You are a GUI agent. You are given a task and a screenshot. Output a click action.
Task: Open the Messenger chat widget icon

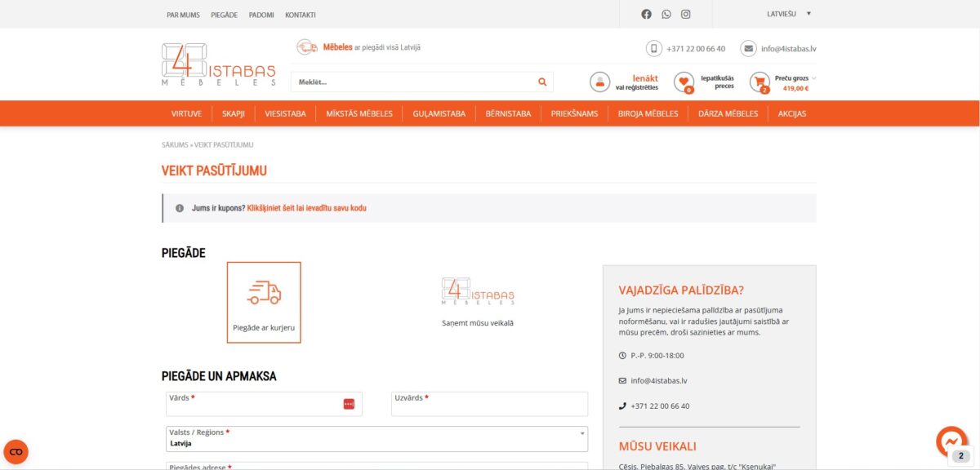[x=950, y=441]
